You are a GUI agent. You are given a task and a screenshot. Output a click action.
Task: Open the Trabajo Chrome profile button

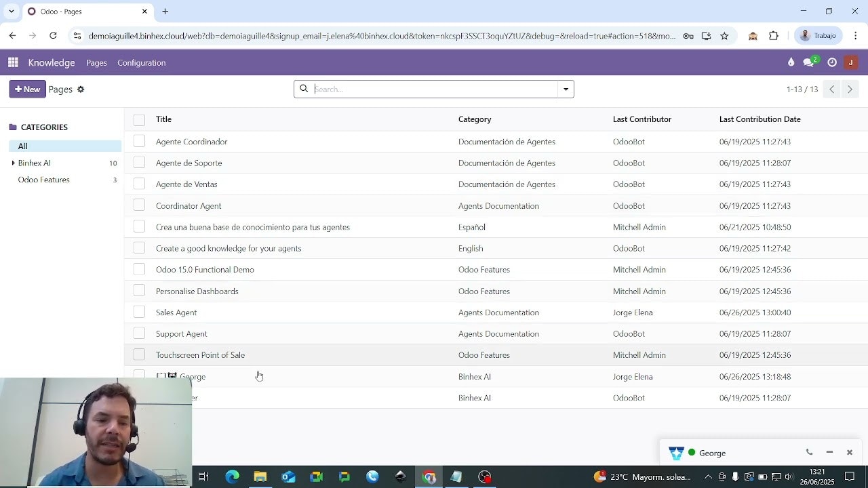point(819,36)
